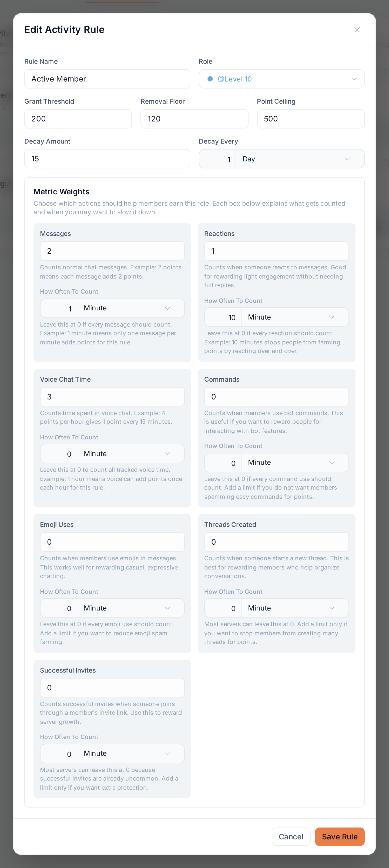Click the Grant Threshold field
This screenshot has width=389, height=868.
[78, 118]
